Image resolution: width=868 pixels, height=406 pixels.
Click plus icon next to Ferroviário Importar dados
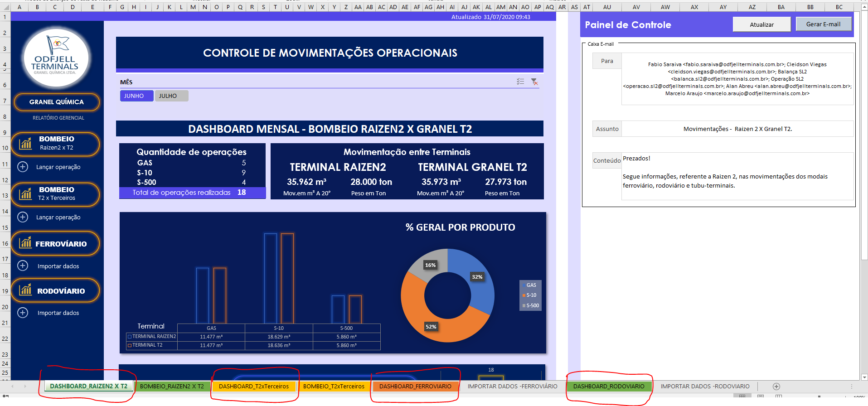[x=23, y=266]
